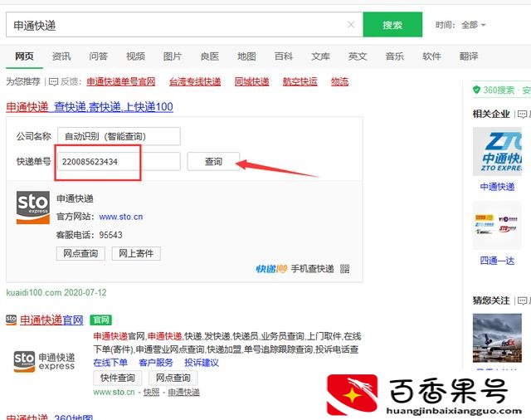Open the 投诉建议 sublink
Screen dimensions: 531x420
click(202, 363)
